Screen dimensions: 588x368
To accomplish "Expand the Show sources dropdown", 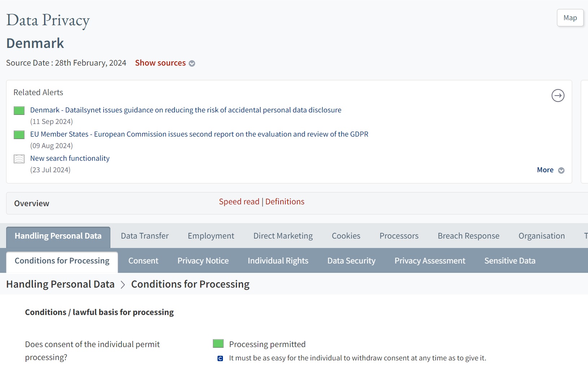I will [161, 63].
